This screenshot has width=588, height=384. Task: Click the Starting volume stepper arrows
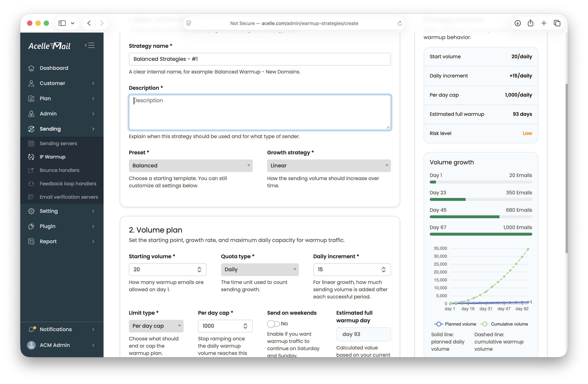199,269
